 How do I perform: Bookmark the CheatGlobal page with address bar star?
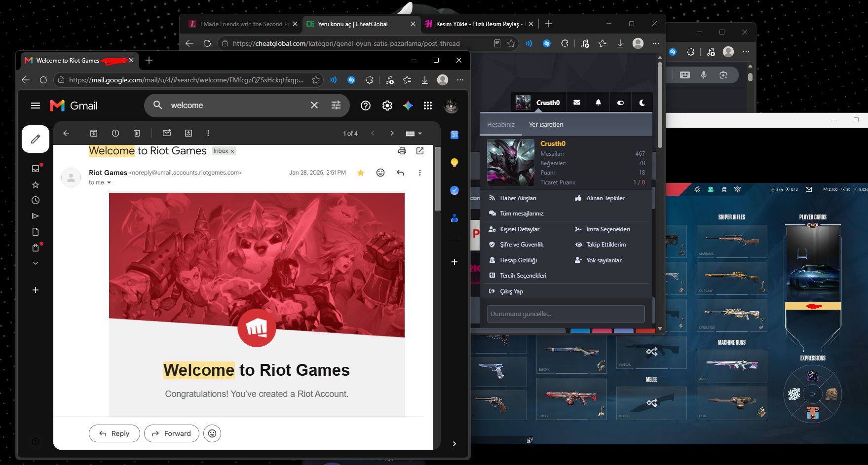511,43
